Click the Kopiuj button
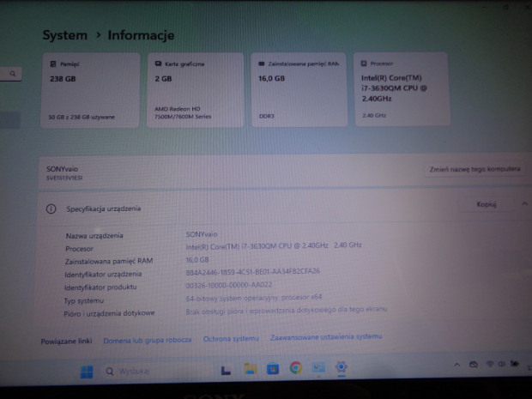The width and height of the screenshot is (532, 399). [487, 204]
